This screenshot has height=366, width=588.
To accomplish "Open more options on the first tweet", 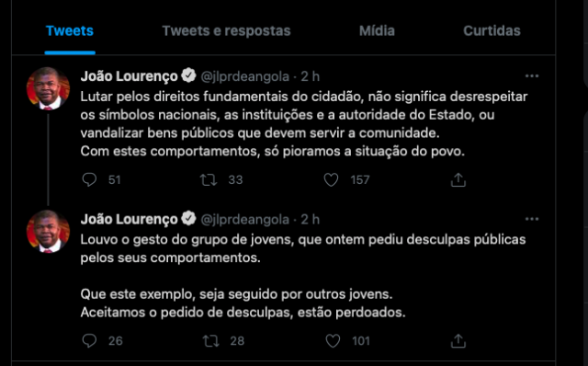I will [x=532, y=75].
